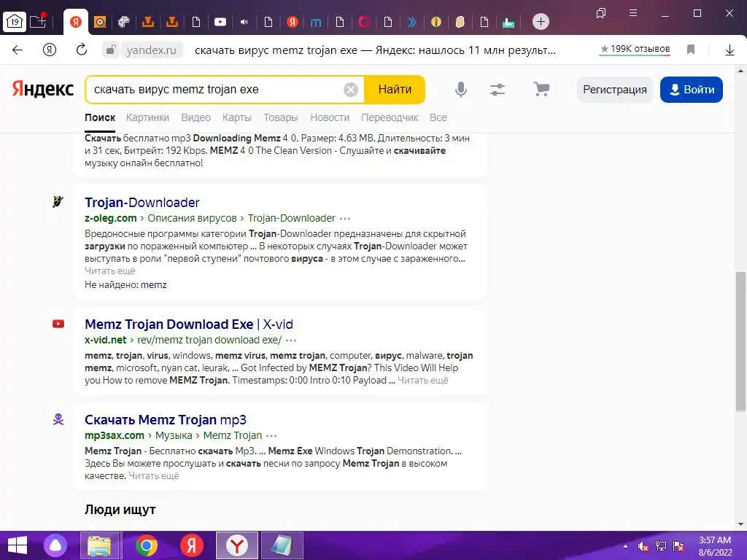Open the shopping cart icon

541,89
